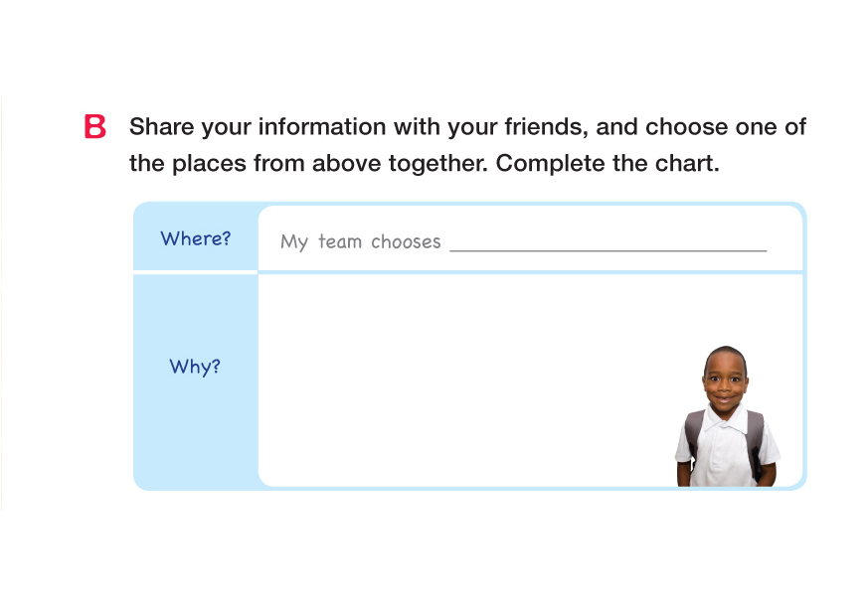Click the word 'chooses' in the Where row

coord(406,241)
